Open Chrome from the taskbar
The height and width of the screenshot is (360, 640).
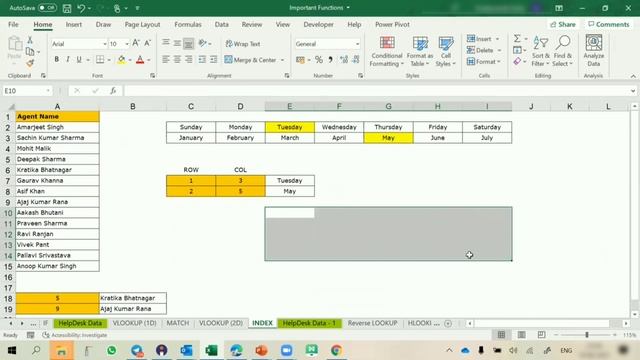point(336,350)
